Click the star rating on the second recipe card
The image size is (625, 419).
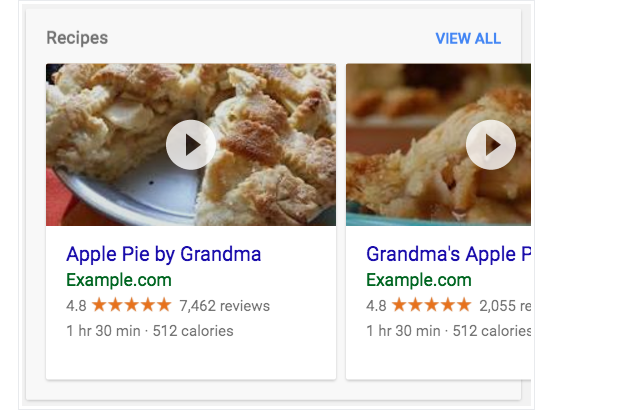(432, 305)
